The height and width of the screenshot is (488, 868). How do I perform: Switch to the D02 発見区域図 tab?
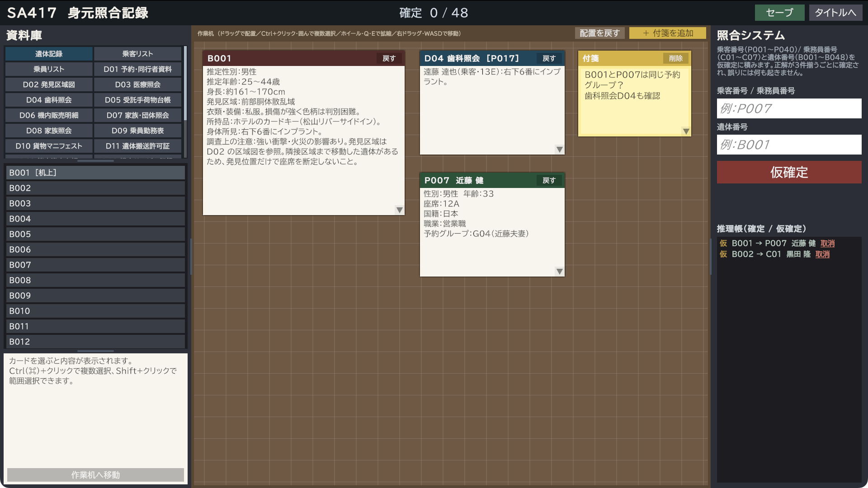coord(49,84)
